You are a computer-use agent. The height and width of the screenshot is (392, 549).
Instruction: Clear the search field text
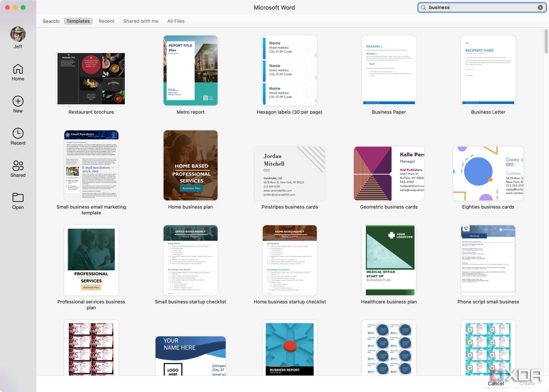(540, 7)
